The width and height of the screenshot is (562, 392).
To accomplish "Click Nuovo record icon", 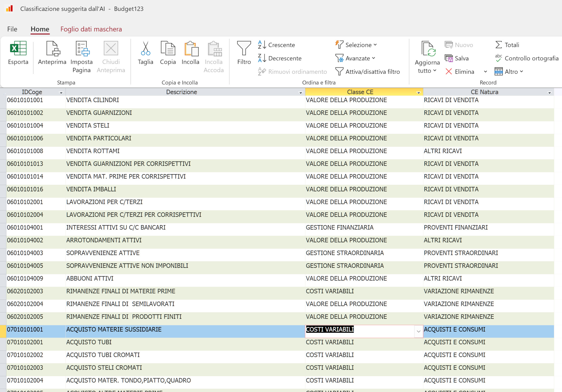I will pos(449,45).
